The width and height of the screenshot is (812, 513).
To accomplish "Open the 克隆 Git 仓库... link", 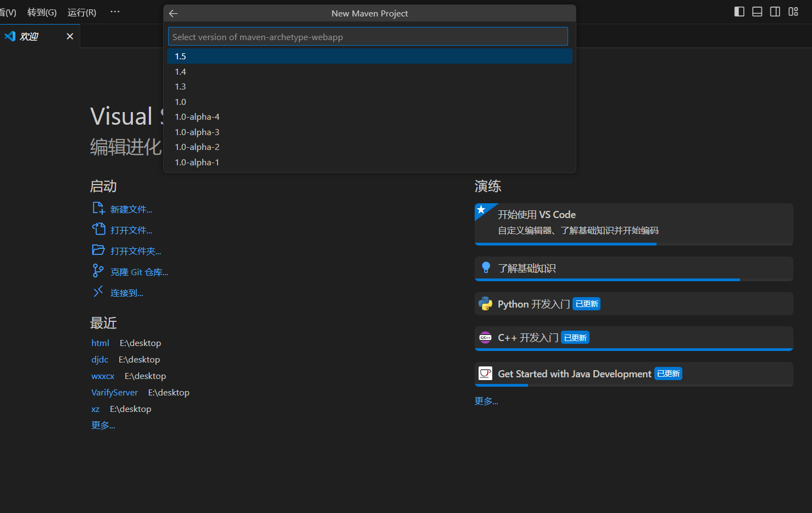I will tap(140, 272).
